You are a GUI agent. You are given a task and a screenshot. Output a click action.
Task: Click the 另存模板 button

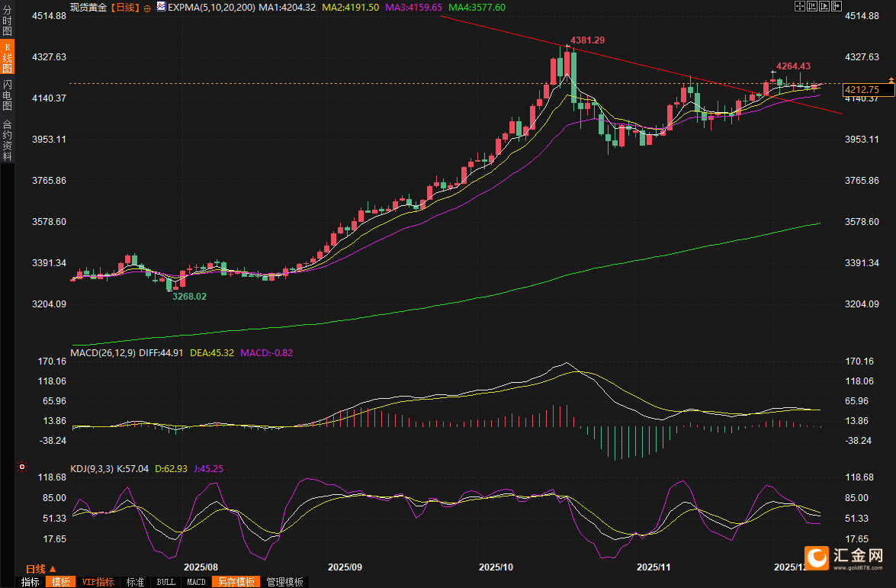pyautogui.click(x=236, y=582)
